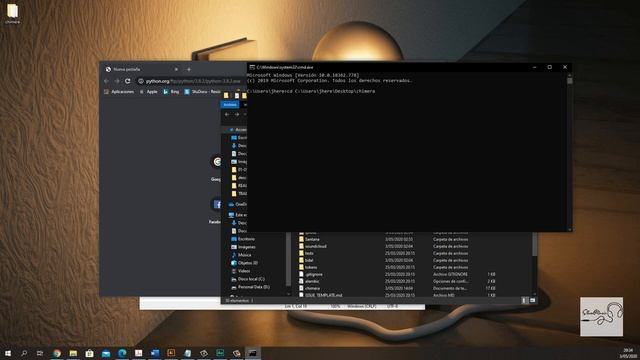The width and height of the screenshot is (640, 360).
Task: Select Música in Explorer navigation pane
Action: [x=241, y=255]
